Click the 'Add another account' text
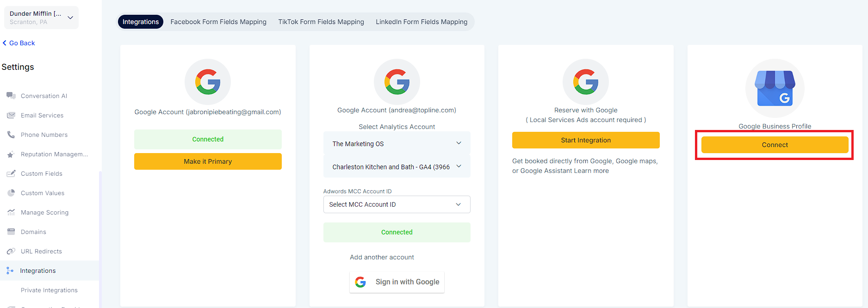 click(x=382, y=257)
